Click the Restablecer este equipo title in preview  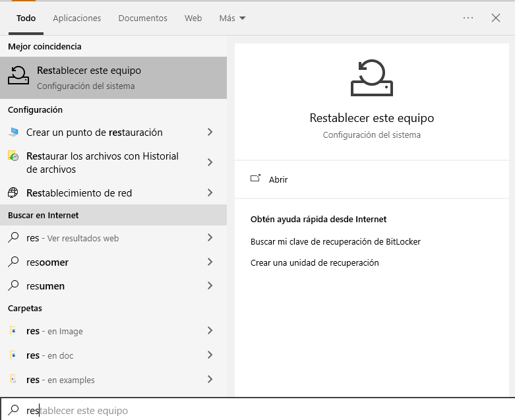pyautogui.click(x=371, y=118)
